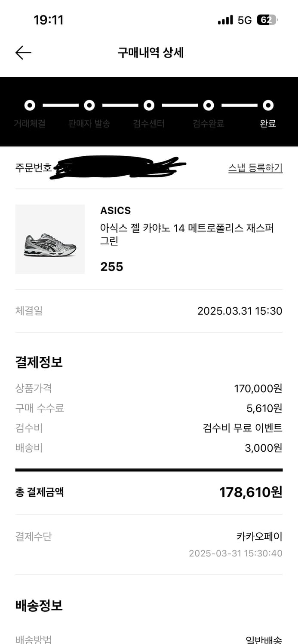
Task: Tap the 완료 status label
Action: 268,124
